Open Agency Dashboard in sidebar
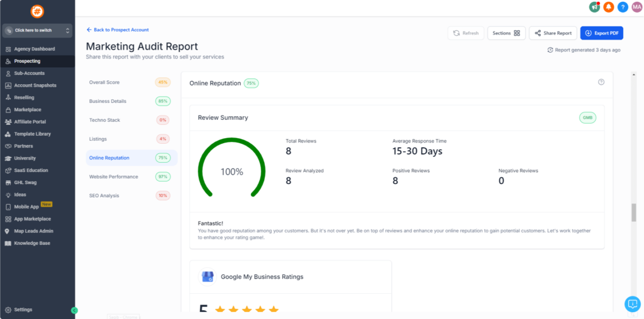The image size is (644, 319). pos(34,49)
